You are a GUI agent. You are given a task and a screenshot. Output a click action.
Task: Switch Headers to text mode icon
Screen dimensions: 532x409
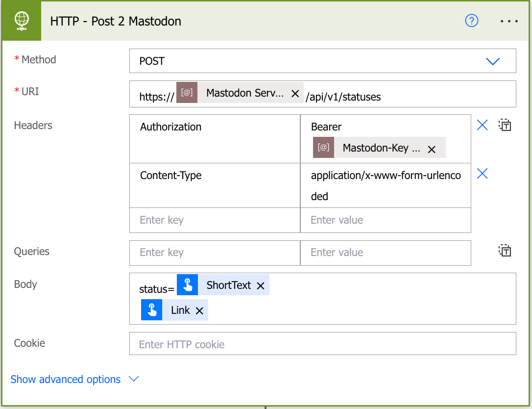click(x=505, y=125)
